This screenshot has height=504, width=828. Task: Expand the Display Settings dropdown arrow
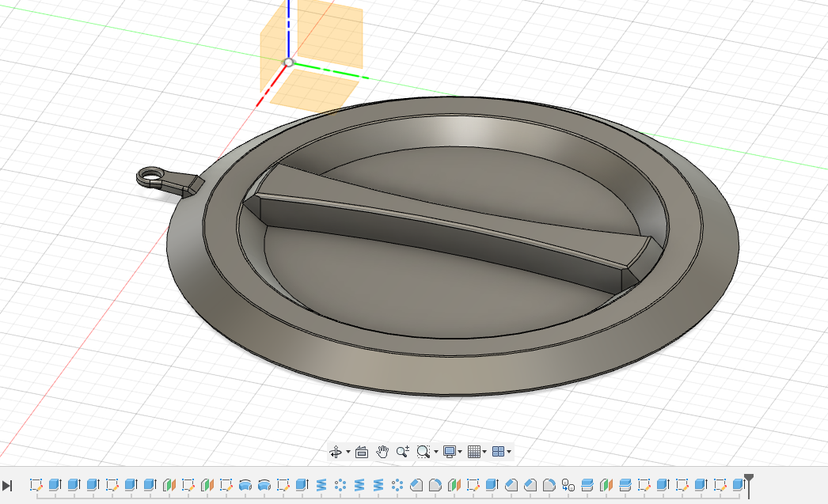(x=460, y=452)
